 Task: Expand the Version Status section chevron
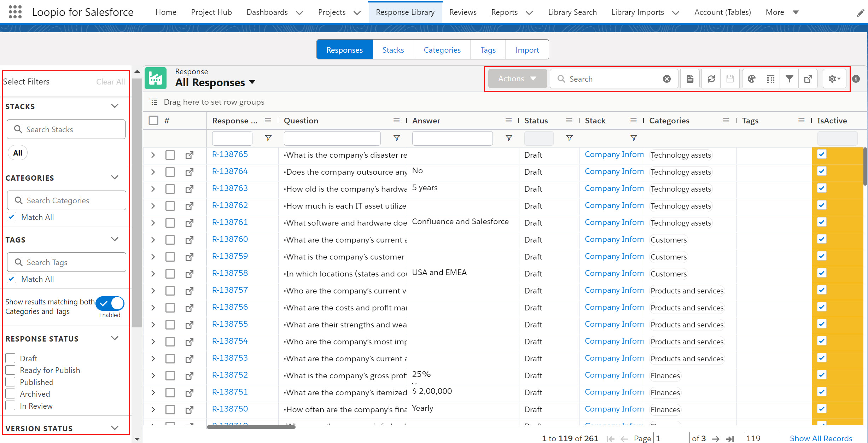(x=115, y=428)
